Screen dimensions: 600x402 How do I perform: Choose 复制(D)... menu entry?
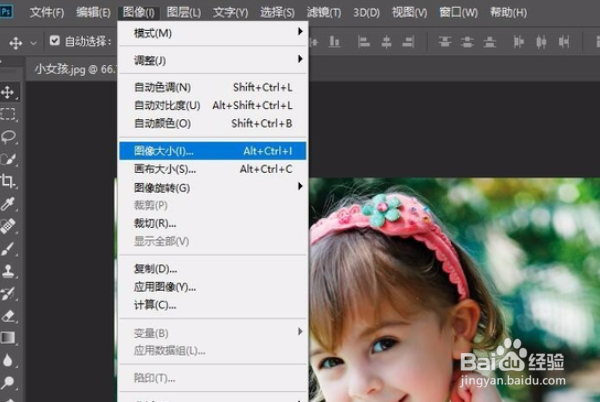tap(213, 269)
